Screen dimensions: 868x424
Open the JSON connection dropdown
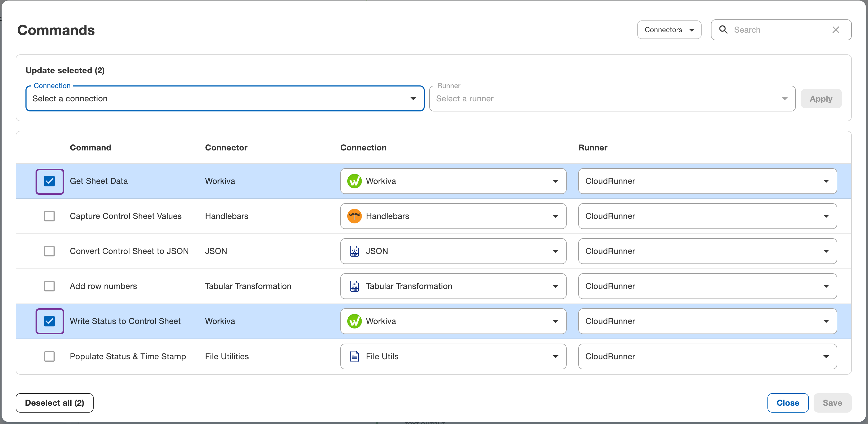(x=453, y=251)
